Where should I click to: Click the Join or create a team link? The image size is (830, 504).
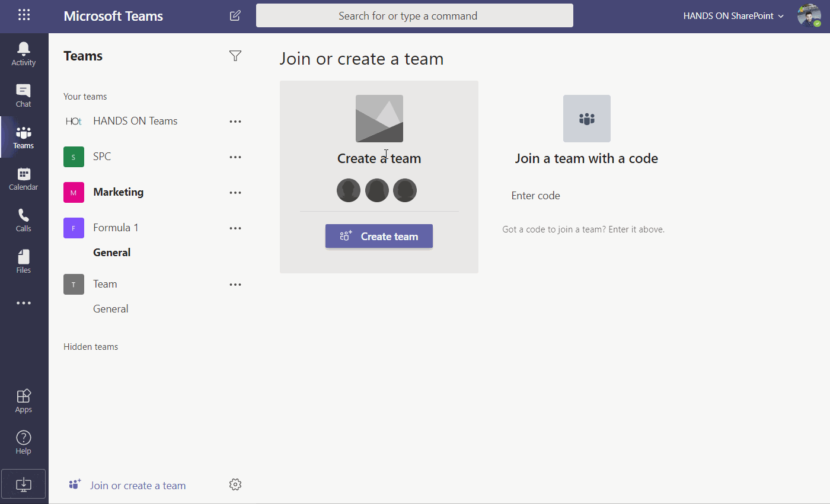click(138, 486)
